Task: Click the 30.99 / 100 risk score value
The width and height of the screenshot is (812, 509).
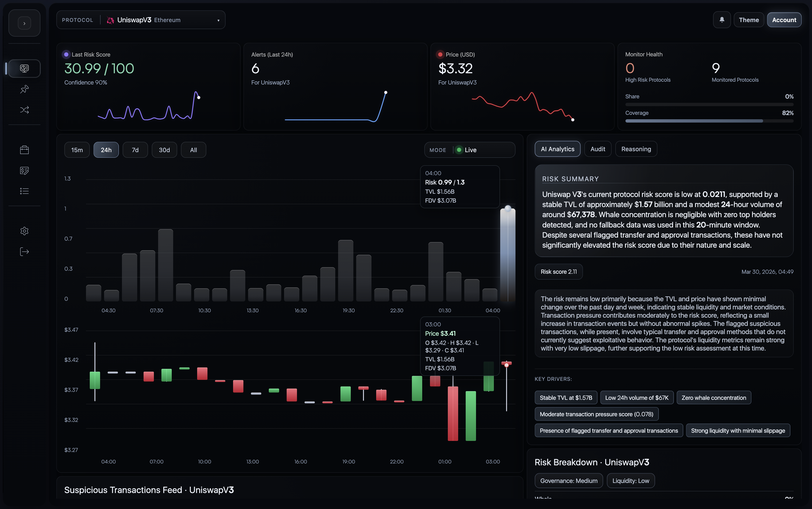Action: (99, 69)
